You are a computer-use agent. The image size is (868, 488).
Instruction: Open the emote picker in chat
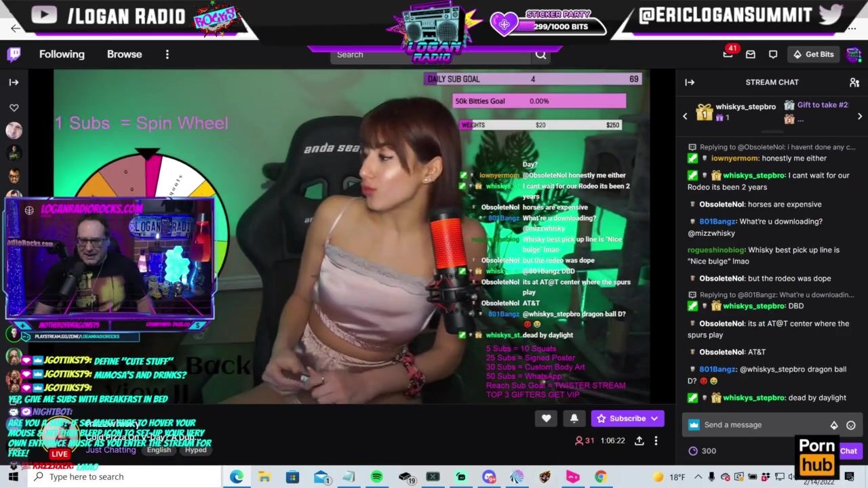[851, 425]
